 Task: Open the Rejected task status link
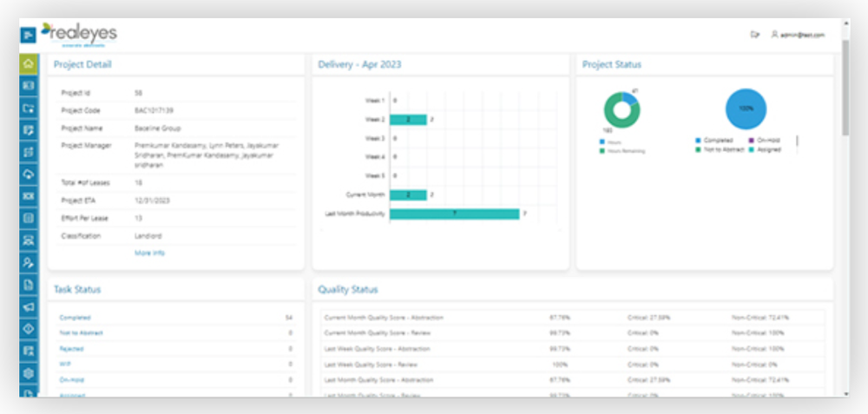[71, 349]
